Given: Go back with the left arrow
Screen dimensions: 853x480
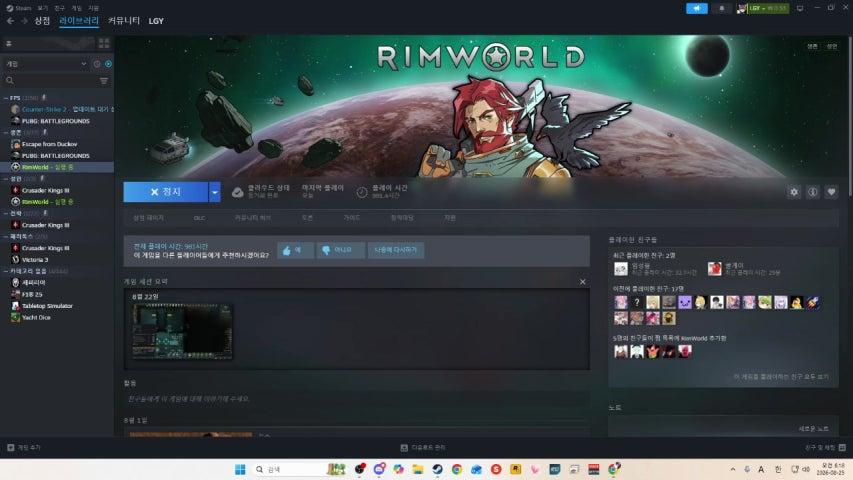Looking at the screenshot, I should click(x=10, y=21).
